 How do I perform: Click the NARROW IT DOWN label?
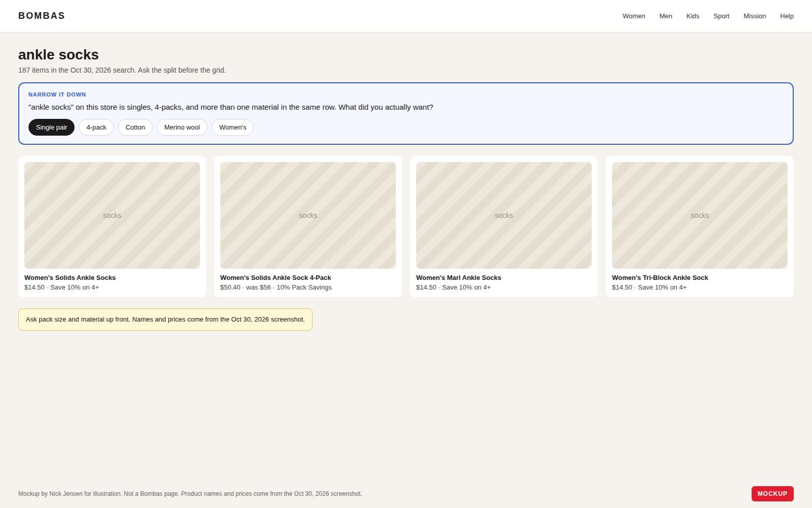coord(57,94)
